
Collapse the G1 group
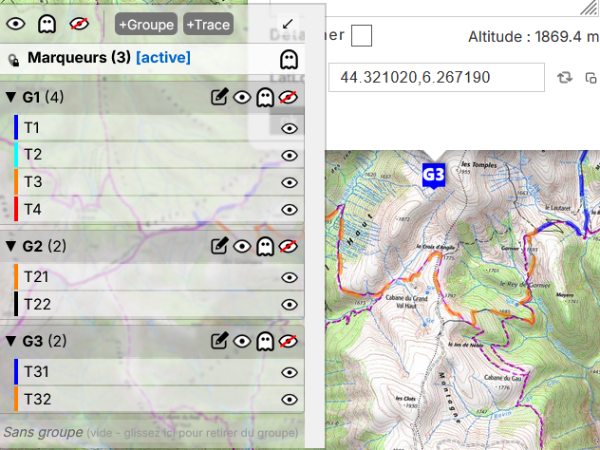pos(11,97)
